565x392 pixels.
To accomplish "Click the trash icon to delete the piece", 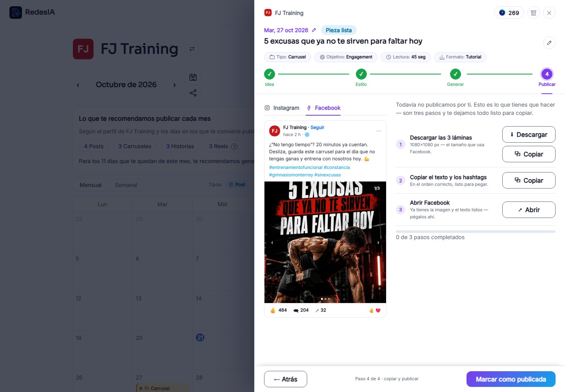I will (x=533, y=13).
